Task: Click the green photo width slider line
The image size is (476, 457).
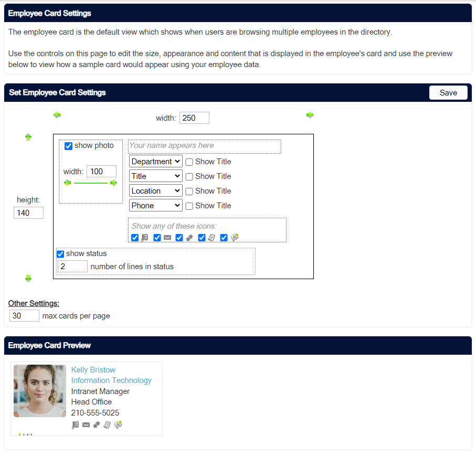Action: pyautogui.click(x=91, y=183)
